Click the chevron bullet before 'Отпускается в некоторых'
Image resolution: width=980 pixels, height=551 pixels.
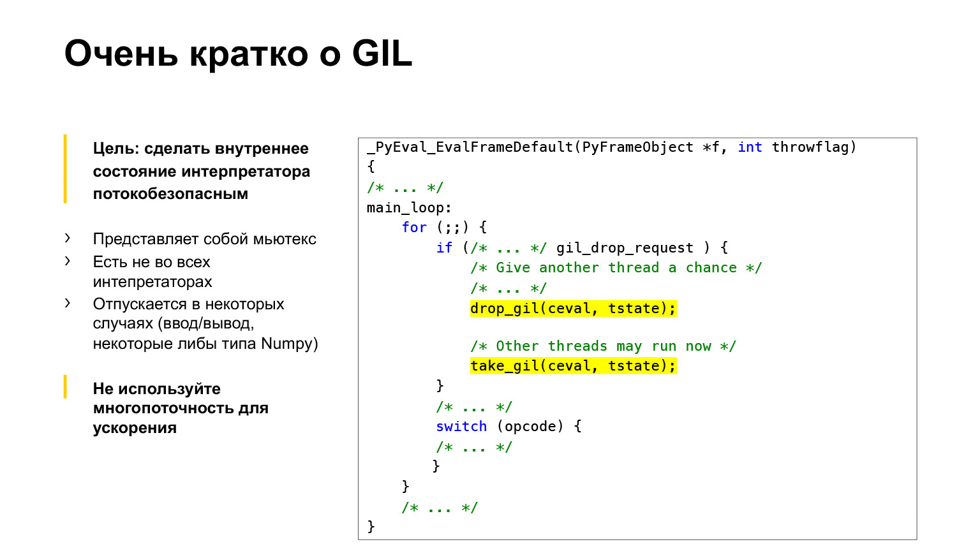(x=68, y=304)
